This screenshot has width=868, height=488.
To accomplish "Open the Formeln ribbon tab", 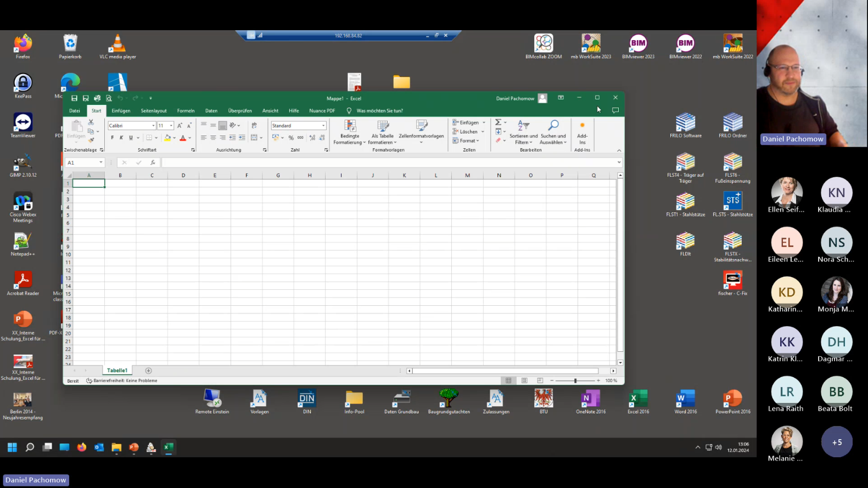I will tap(186, 111).
